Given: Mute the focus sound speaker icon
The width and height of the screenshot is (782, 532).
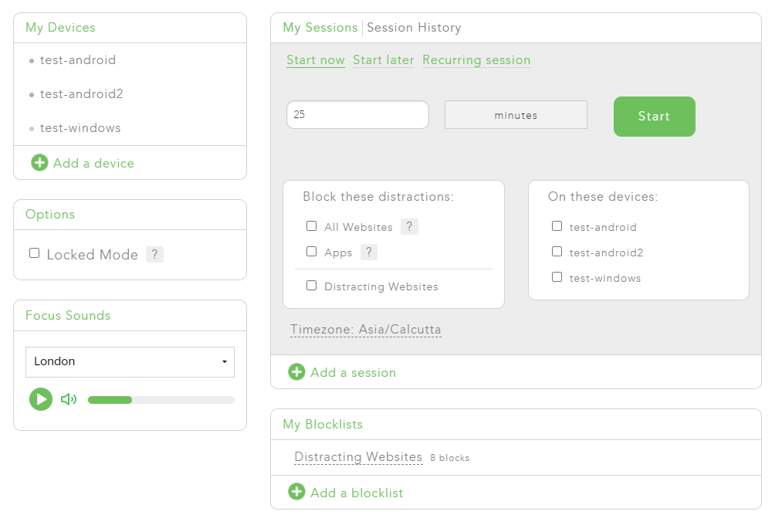Looking at the screenshot, I should pyautogui.click(x=69, y=399).
